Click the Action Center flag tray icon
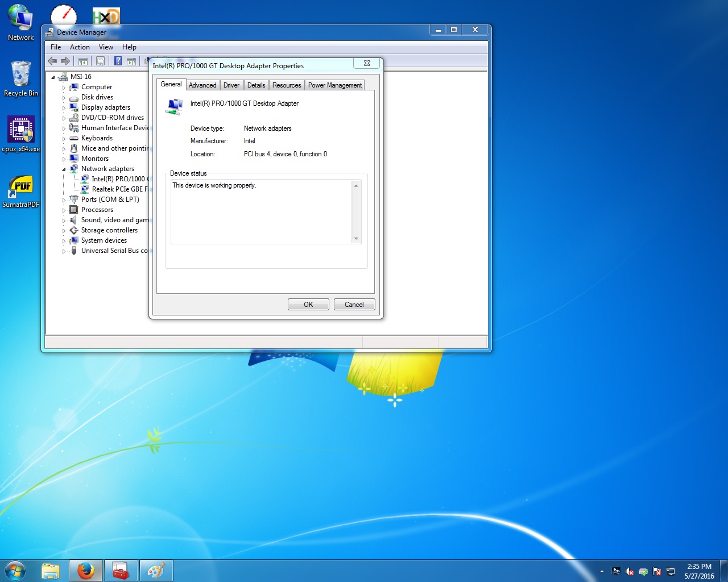Screen dimensions: 728x582 (x=657, y=571)
